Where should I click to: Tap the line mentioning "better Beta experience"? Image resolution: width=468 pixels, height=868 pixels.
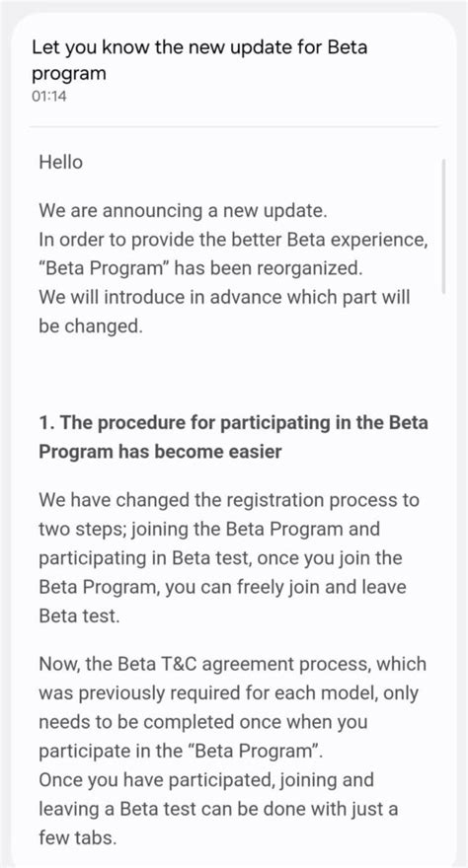pos(233,241)
